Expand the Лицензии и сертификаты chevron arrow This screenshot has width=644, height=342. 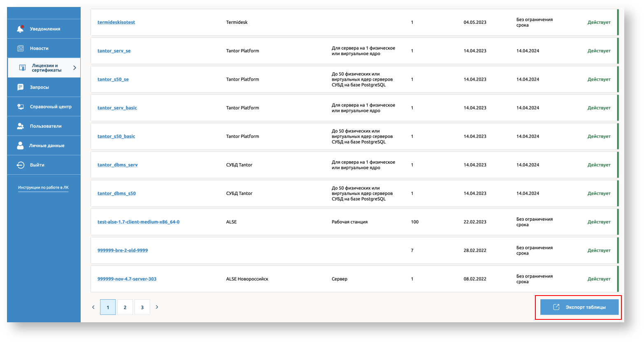click(74, 68)
